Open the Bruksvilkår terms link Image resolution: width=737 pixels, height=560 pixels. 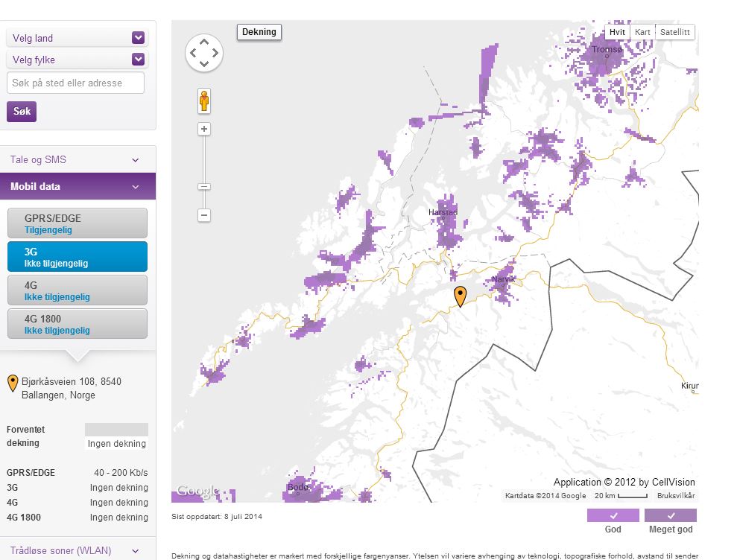(676, 495)
